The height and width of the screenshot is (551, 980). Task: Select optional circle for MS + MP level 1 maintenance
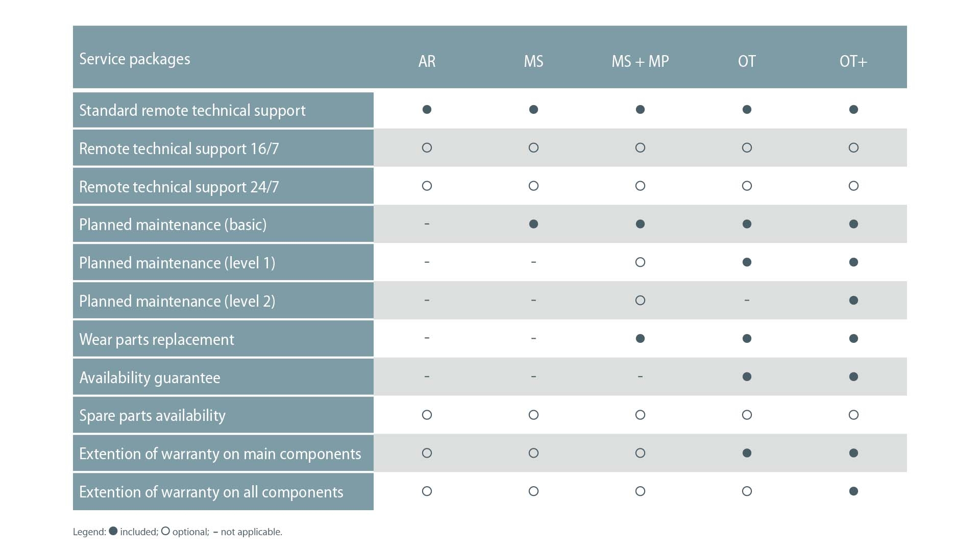pyautogui.click(x=640, y=262)
